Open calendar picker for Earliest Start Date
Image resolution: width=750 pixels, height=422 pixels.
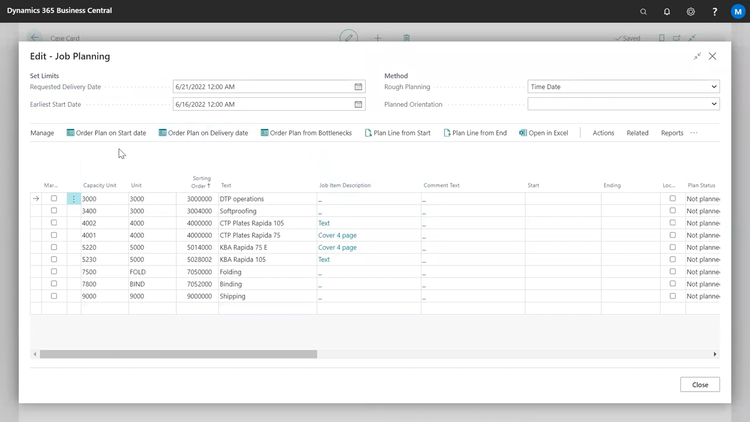(358, 104)
